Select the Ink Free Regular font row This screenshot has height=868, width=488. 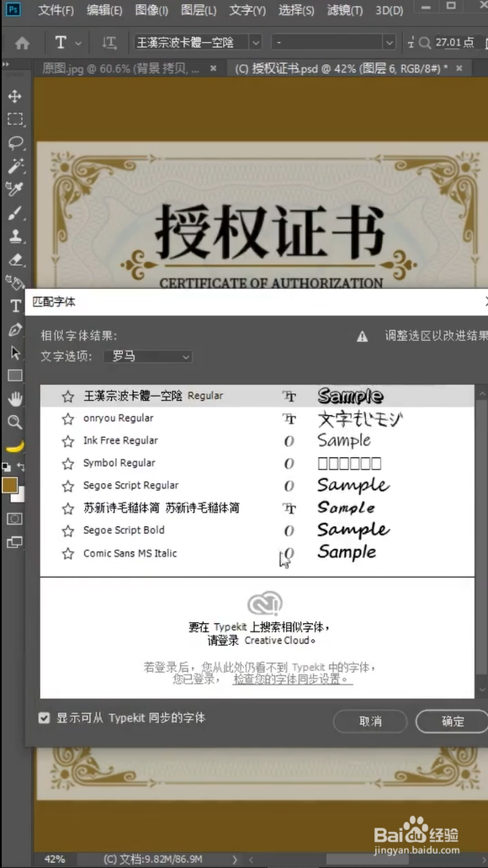[x=257, y=441]
